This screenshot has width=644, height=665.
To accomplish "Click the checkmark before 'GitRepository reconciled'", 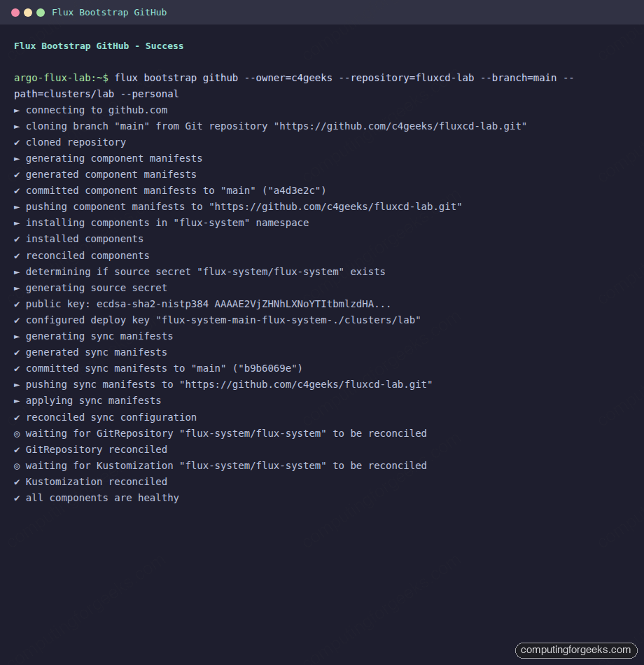I will pos(17,450).
